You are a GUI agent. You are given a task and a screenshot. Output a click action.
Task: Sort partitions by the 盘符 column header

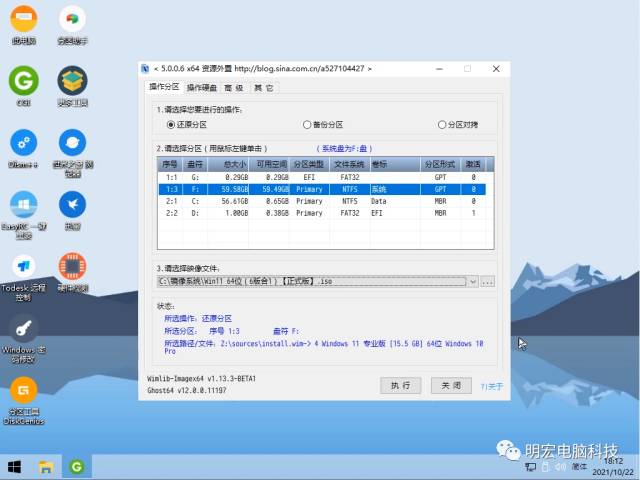tap(195, 164)
